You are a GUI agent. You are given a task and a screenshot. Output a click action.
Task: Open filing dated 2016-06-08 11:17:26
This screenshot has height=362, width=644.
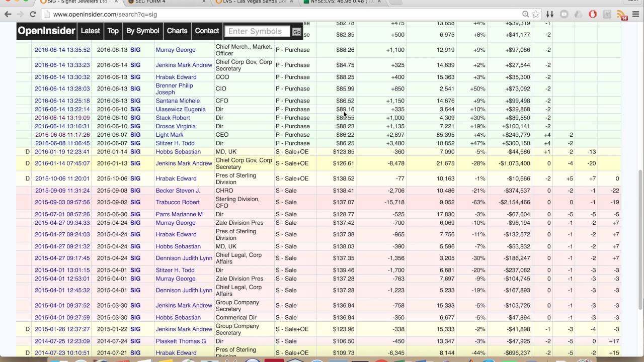[62, 135]
